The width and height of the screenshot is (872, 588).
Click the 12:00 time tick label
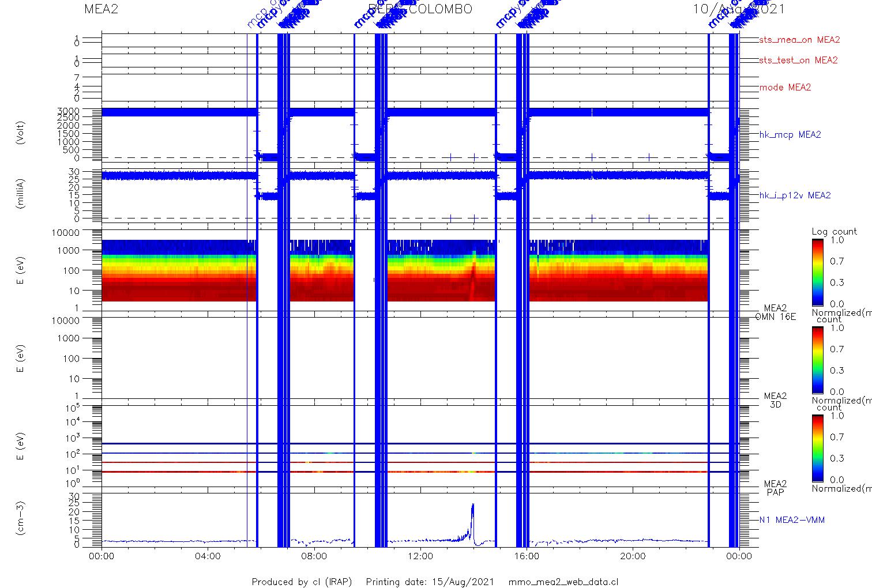420,556
